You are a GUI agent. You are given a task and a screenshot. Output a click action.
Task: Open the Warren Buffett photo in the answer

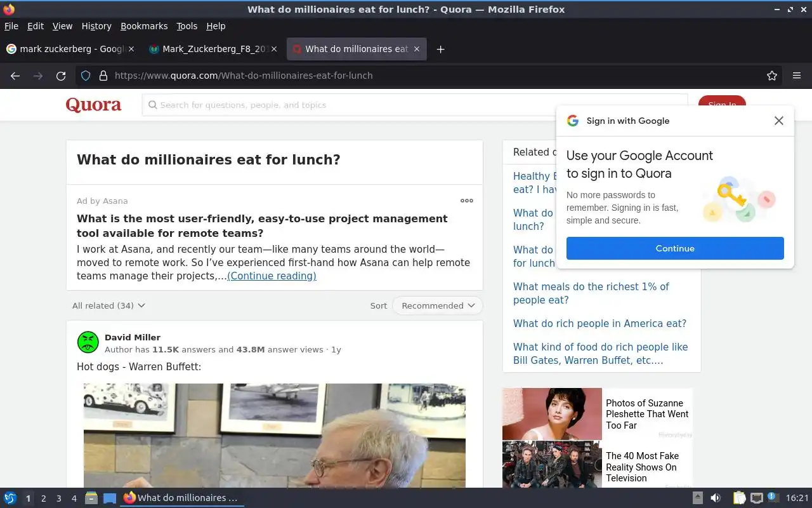[x=275, y=436]
